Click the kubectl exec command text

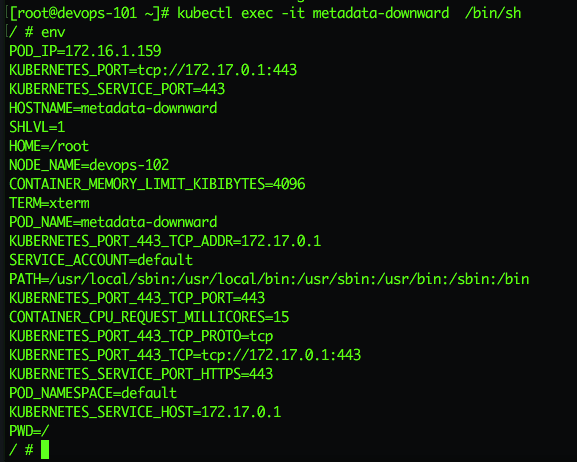coord(349,13)
